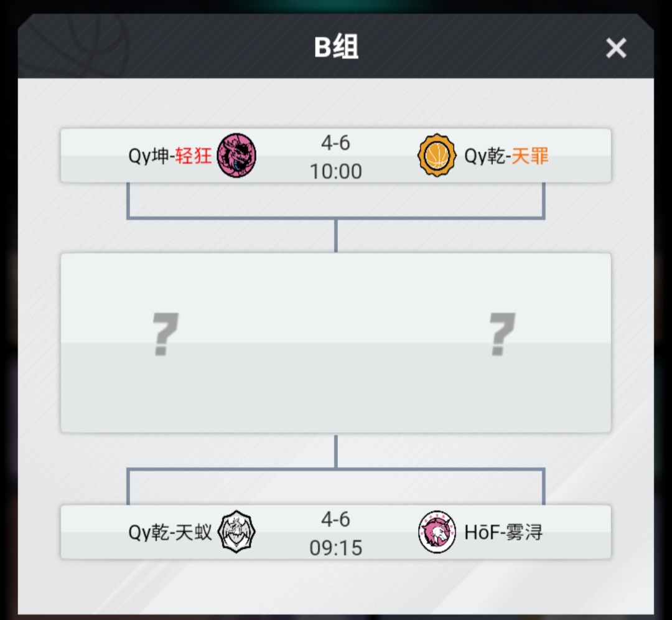Click the right question mark placeholder

(502, 334)
